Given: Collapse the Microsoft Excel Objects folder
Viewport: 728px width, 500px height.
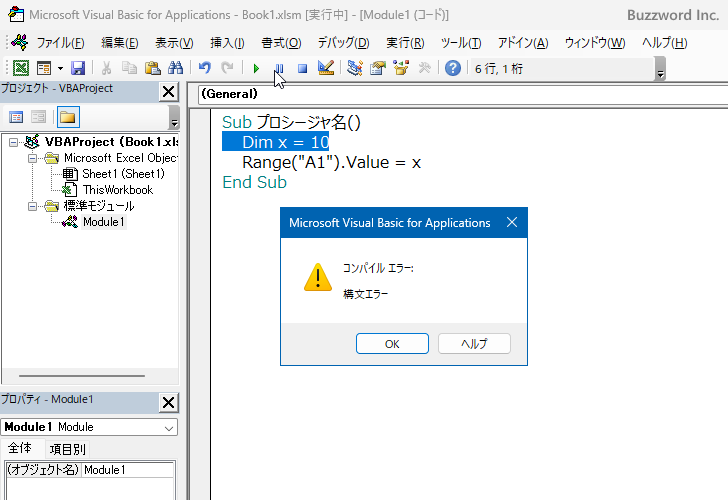Looking at the screenshot, I should pyautogui.click(x=32, y=158).
